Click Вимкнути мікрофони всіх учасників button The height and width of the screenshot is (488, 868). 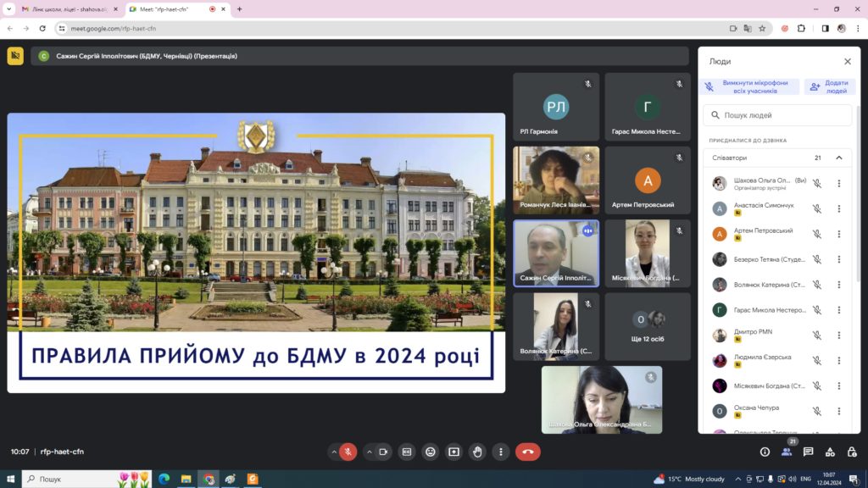pos(747,86)
